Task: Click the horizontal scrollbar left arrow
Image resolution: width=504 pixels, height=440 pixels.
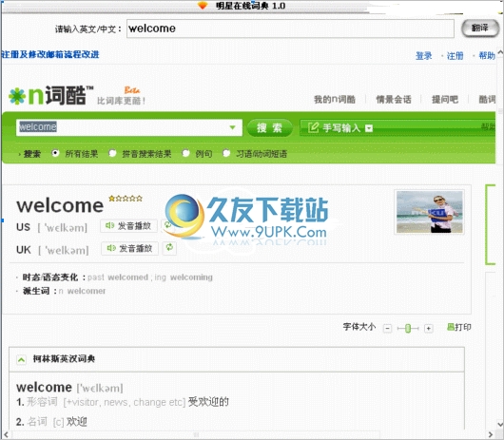Action: [x=6, y=435]
